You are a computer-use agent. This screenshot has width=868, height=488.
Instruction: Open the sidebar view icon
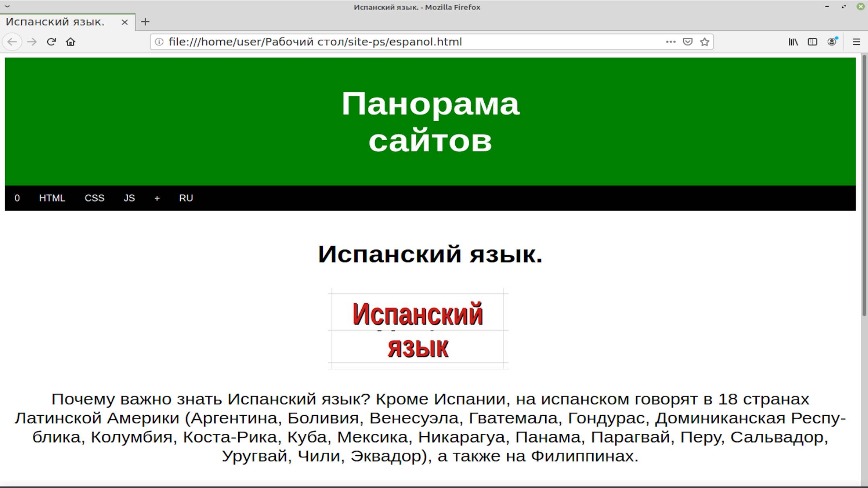coord(813,41)
